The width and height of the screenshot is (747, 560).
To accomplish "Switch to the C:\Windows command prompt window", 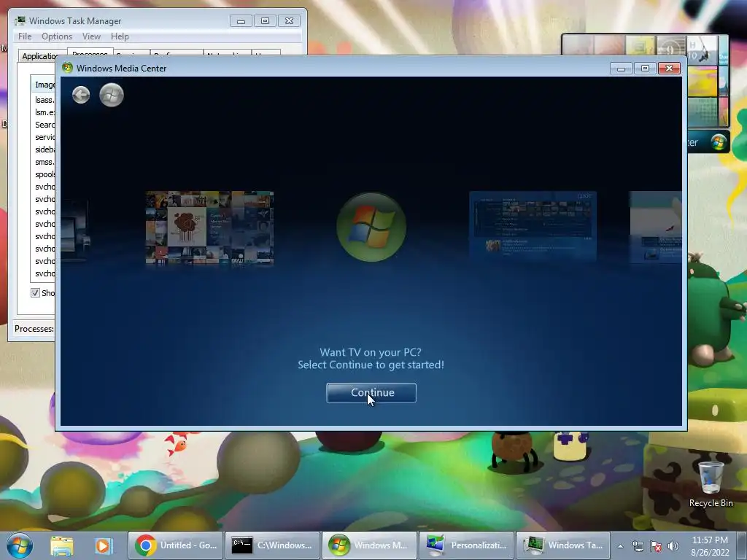I will point(272,545).
